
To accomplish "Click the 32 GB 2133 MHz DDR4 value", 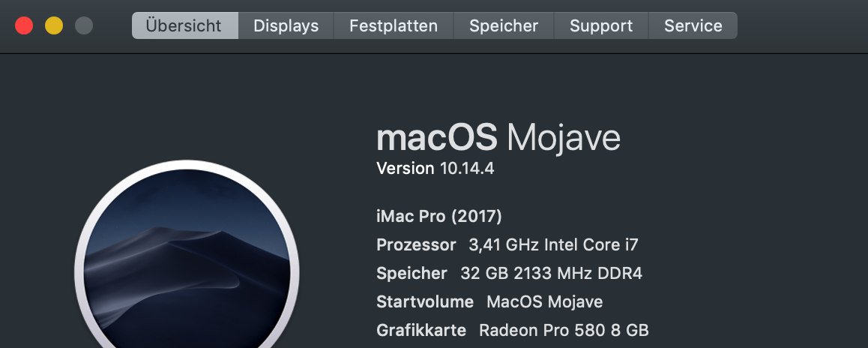I will (551, 274).
